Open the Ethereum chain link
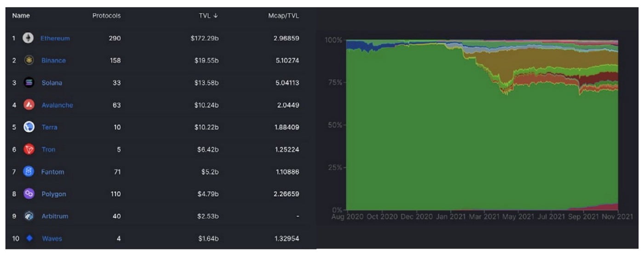 [55, 38]
